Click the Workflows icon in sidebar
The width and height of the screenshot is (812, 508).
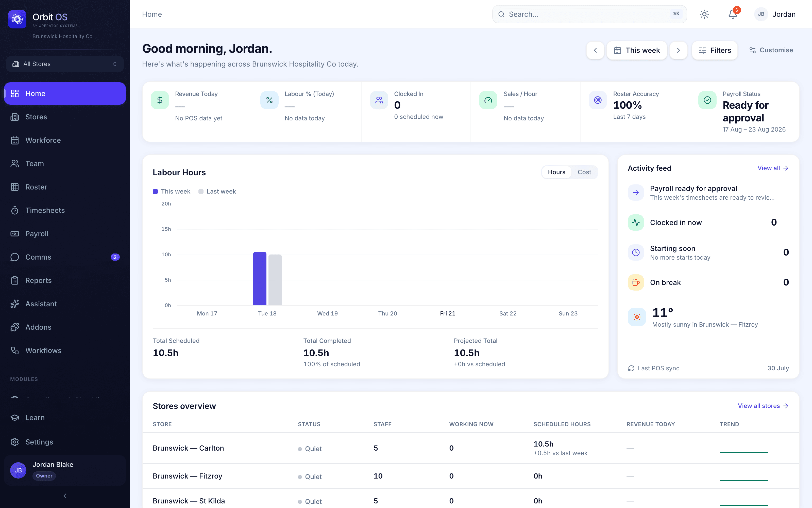[15, 351]
